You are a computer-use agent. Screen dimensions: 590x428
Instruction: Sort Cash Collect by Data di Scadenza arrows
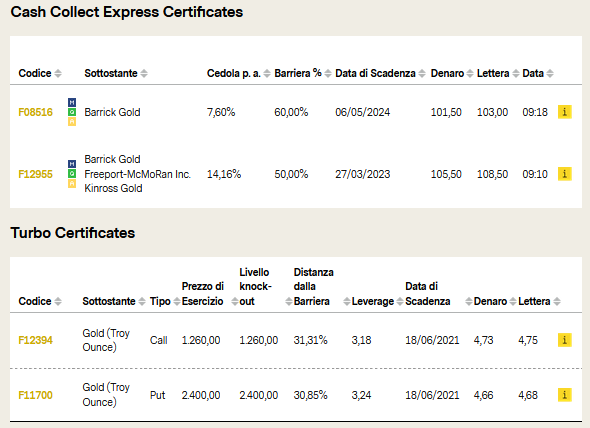(x=422, y=73)
